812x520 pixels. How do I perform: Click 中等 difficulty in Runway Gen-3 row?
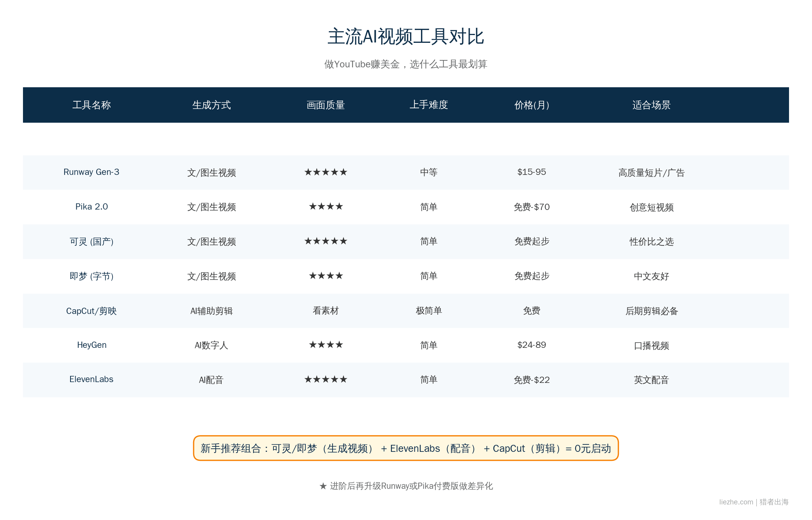pos(429,172)
